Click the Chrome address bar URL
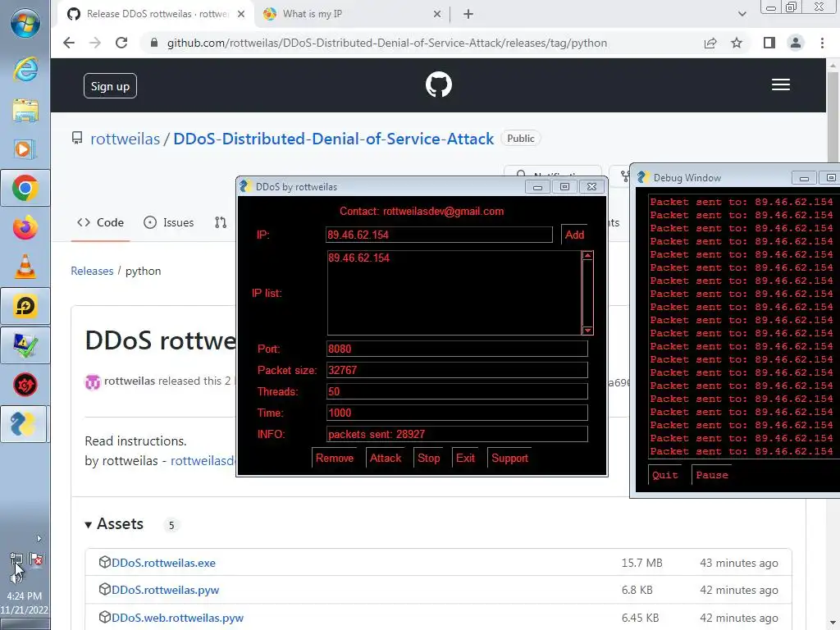 (x=387, y=43)
